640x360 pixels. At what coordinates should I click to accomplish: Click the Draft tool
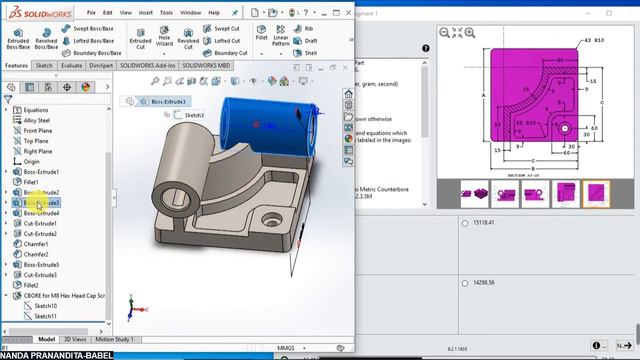pyautogui.click(x=305, y=41)
